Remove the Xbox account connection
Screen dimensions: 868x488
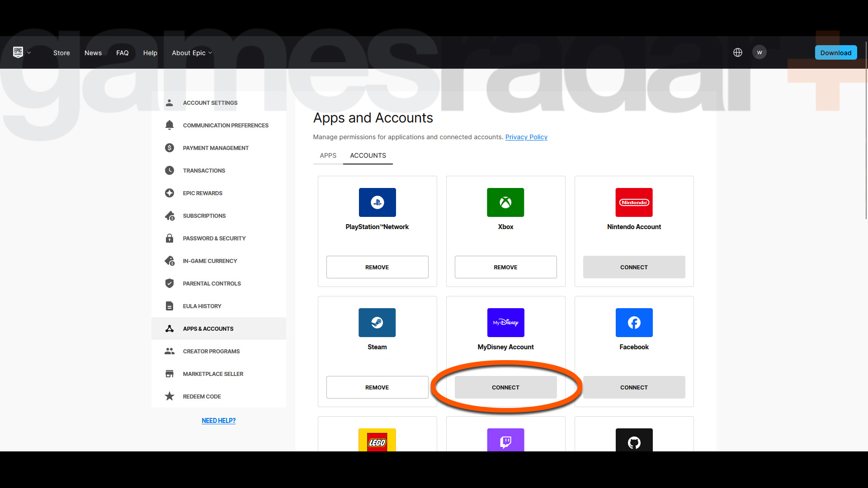[505, 267]
